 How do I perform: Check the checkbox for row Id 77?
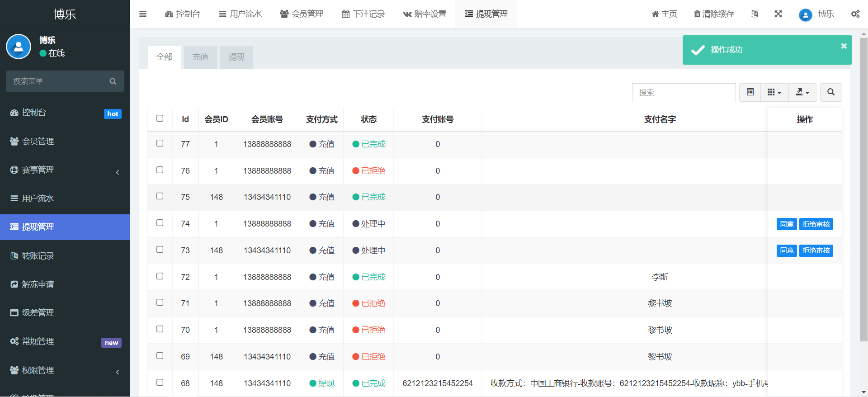tap(160, 143)
